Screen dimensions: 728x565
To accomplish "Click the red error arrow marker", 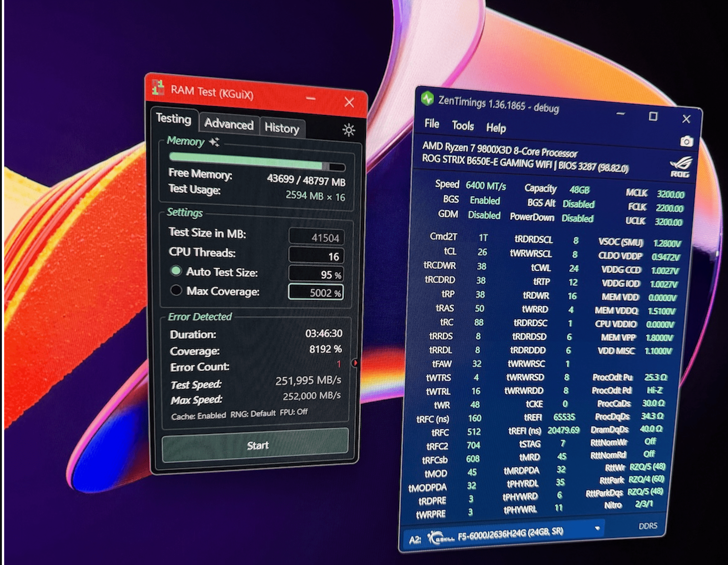I will (355, 363).
